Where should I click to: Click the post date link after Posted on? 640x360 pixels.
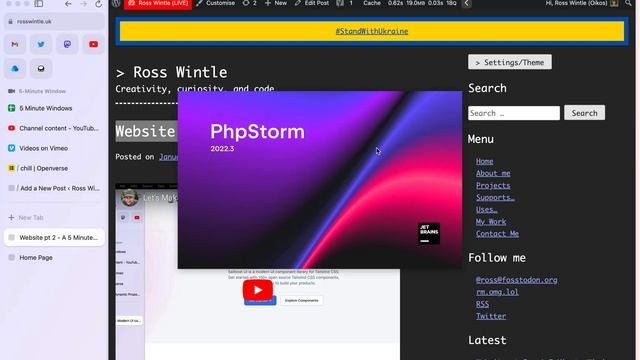pos(168,157)
